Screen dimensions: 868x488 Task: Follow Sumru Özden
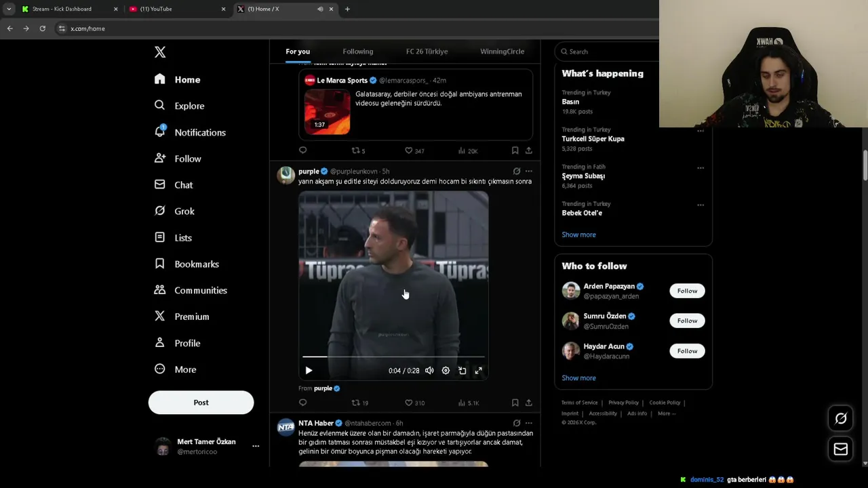point(687,321)
